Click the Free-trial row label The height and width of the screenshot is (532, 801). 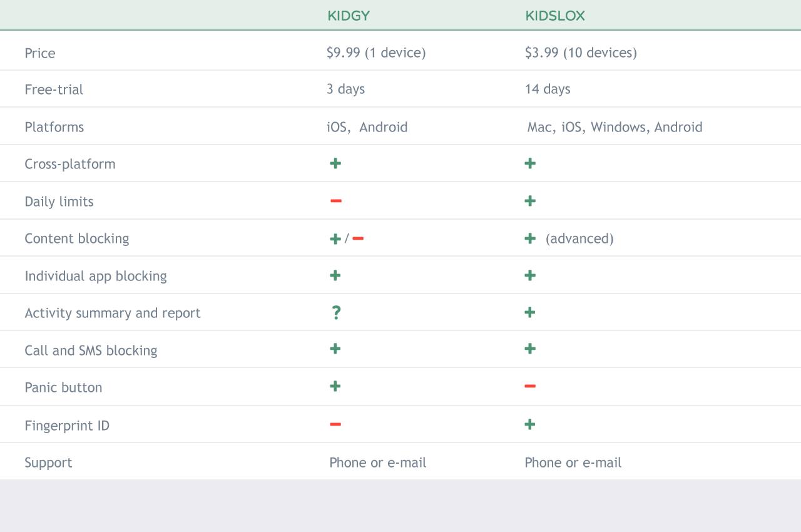(x=54, y=90)
